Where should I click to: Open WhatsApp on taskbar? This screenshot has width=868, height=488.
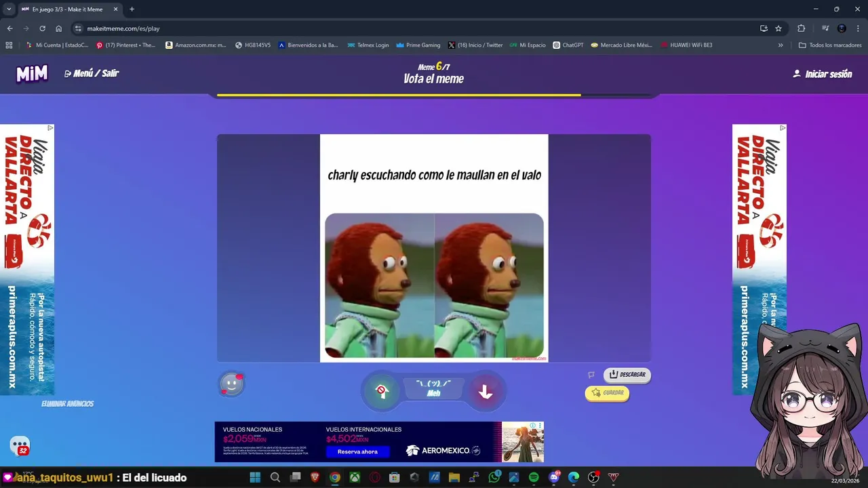(x=494, y=477)
